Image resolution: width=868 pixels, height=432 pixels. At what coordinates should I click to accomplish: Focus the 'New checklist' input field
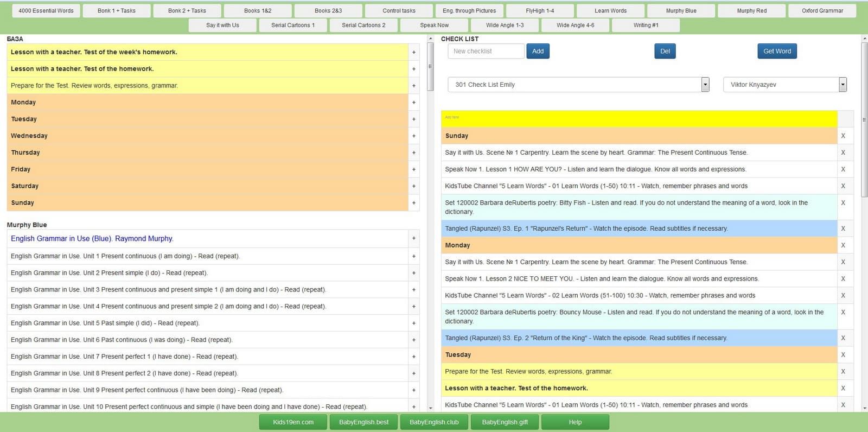coord(486,51)
